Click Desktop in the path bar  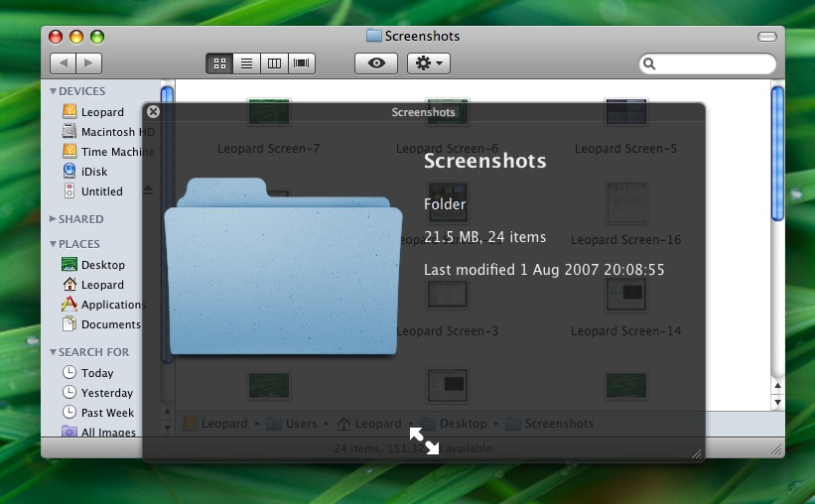(454, 424)
